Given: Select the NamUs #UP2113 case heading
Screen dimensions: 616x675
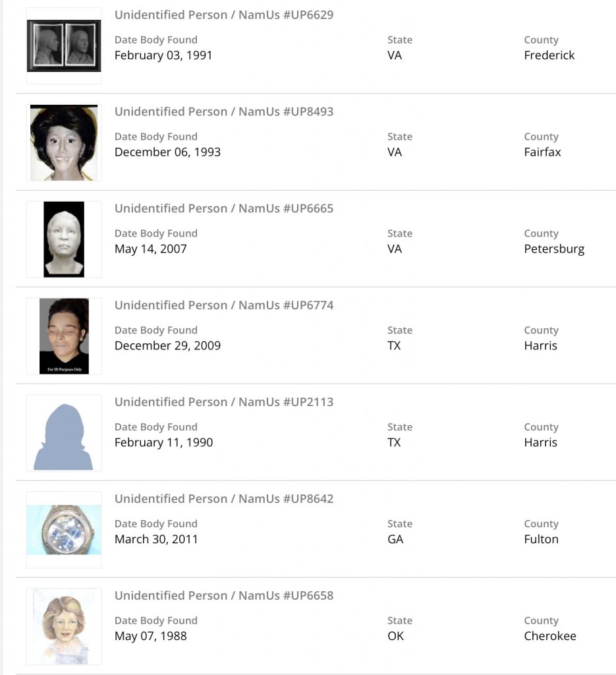Looking at the screenshot, I should 224,402.
